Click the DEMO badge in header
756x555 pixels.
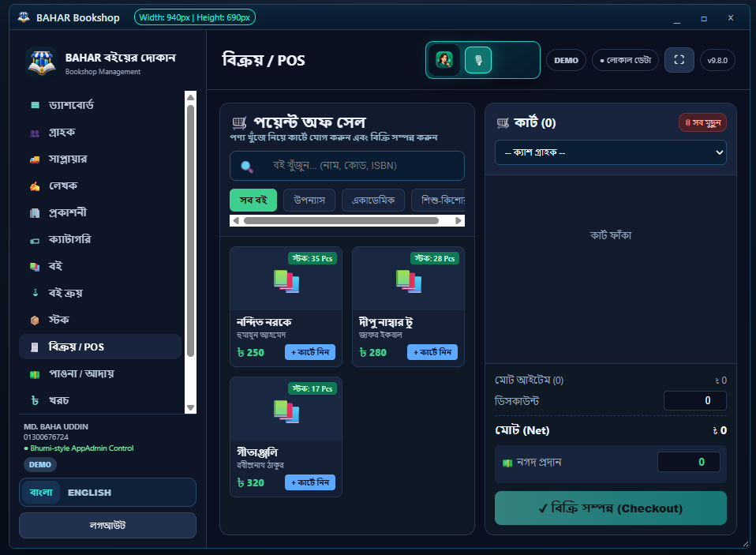pos(566,60)
